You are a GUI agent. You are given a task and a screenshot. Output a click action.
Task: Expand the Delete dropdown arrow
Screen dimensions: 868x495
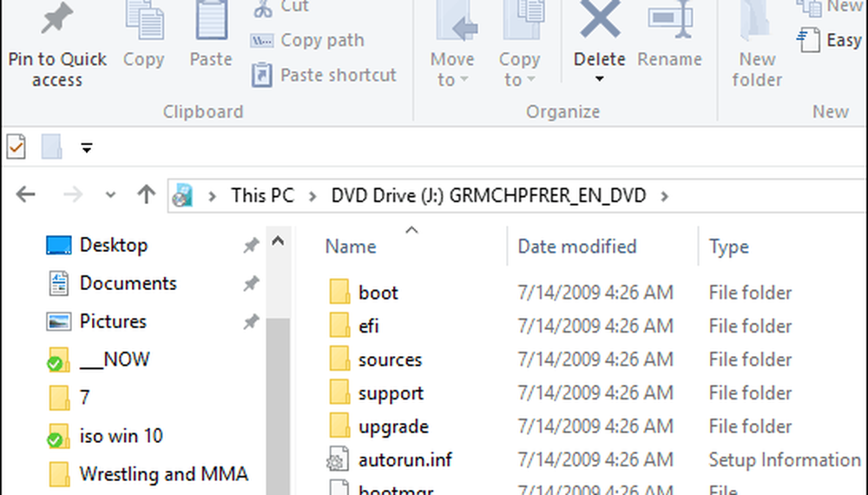(x=599, y=80)
